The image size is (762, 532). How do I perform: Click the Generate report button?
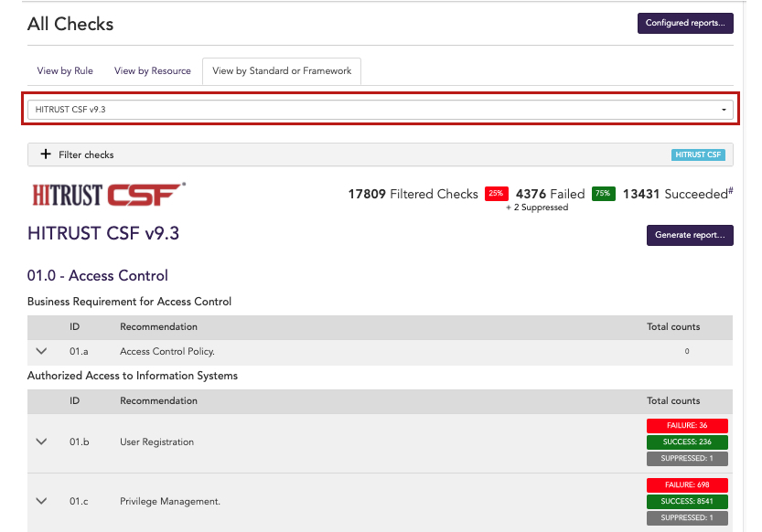[690, 235]
